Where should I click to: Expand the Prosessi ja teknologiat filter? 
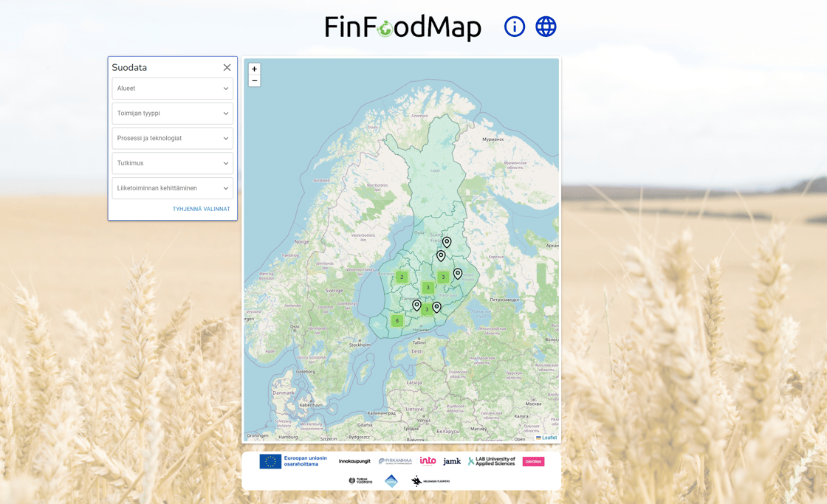[x=172, y=138]
